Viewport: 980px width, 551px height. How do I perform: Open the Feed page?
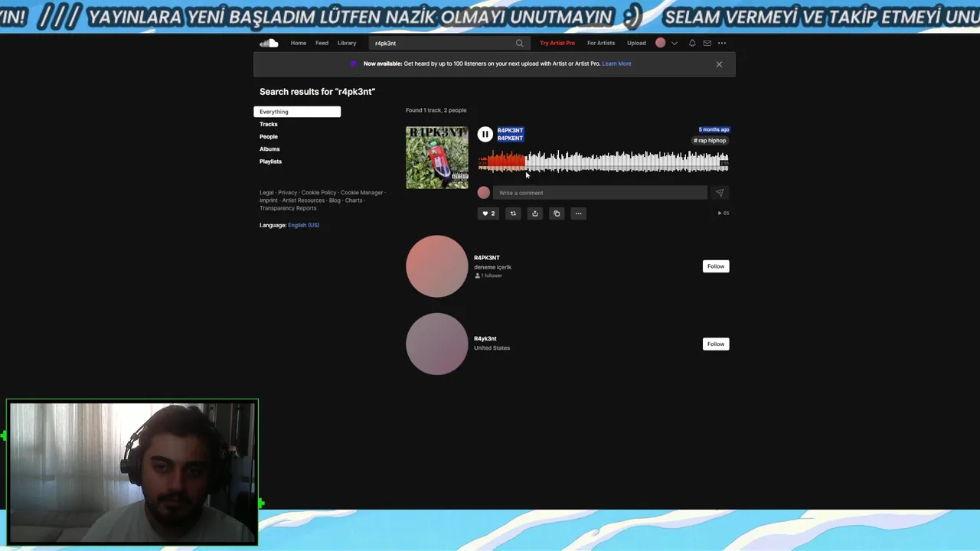tap(322, 43)
